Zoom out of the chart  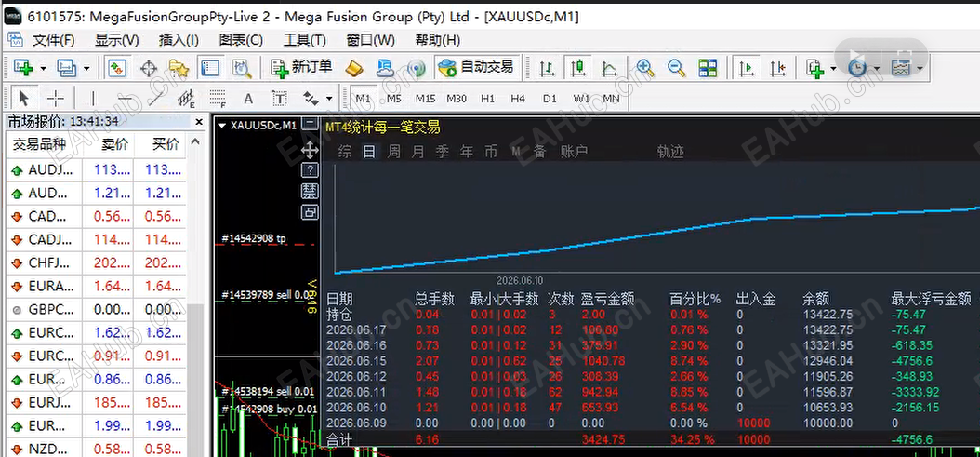pyautogui.click(x=677, y=68)
